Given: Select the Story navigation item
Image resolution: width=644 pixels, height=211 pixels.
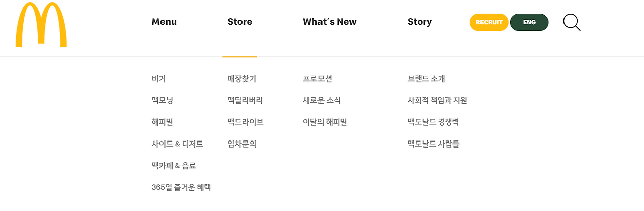Looking at the screenshot, I should (420, 22).
